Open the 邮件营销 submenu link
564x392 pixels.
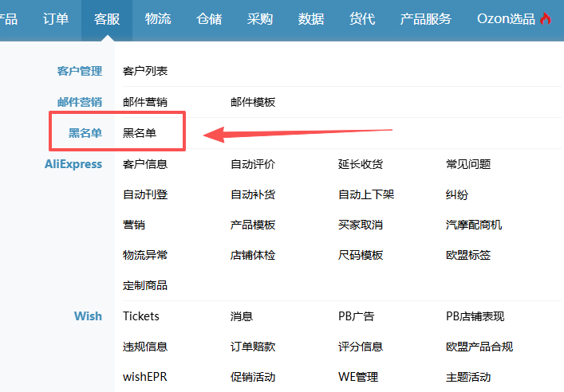[x=145, y=102]
